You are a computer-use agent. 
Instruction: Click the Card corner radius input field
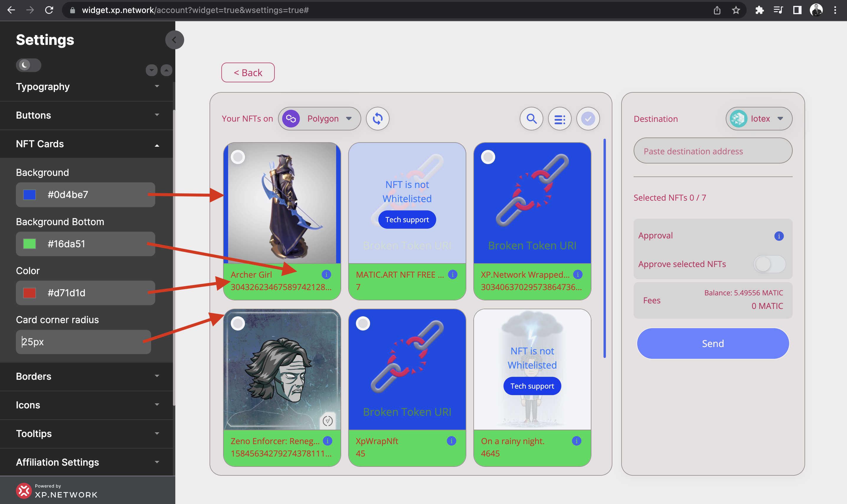(83, 342)
